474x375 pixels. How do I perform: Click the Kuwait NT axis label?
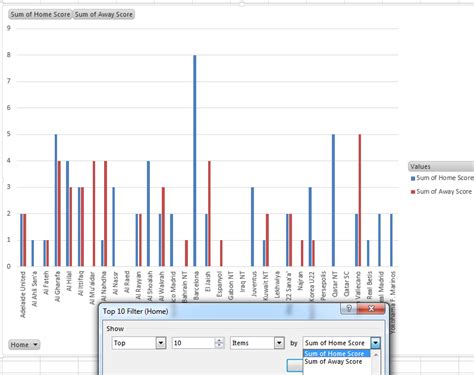coord(266,286)
